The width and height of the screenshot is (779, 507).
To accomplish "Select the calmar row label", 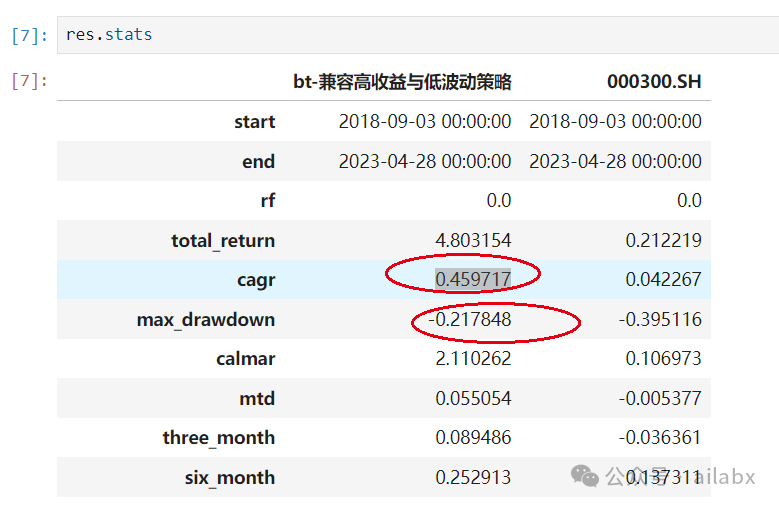I will (245, 359).
